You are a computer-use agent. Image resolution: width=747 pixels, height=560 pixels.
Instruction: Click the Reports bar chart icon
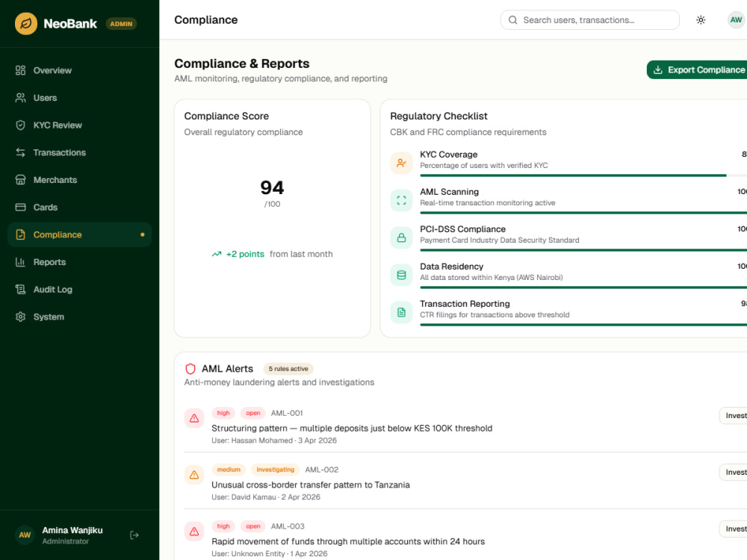[x=20, y=262]
